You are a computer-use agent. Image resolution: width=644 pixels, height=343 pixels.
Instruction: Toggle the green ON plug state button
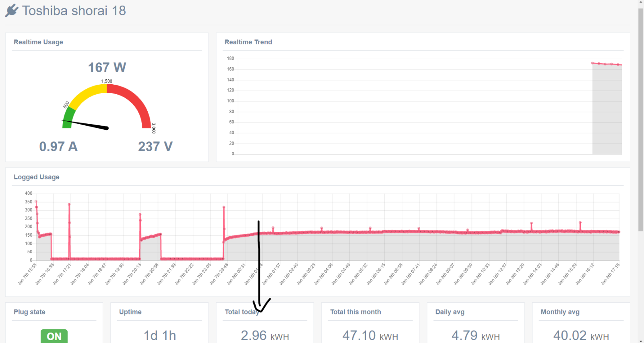point(54,336)
